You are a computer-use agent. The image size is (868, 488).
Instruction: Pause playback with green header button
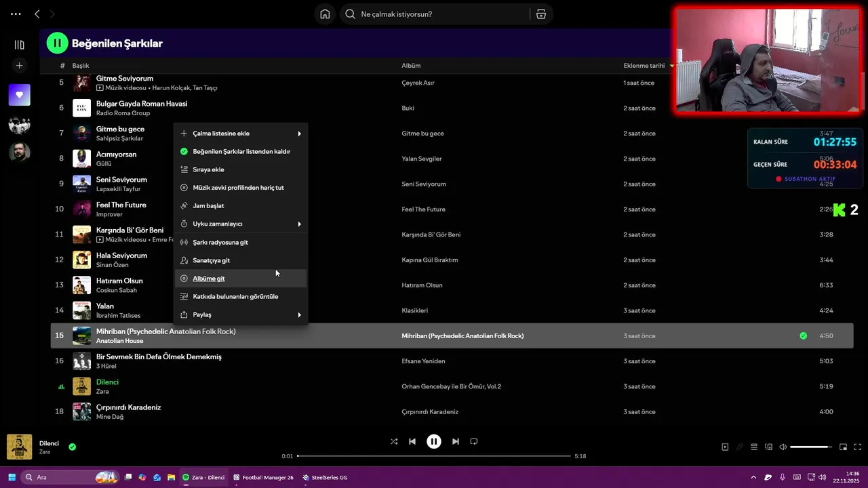tap(57, 43)
